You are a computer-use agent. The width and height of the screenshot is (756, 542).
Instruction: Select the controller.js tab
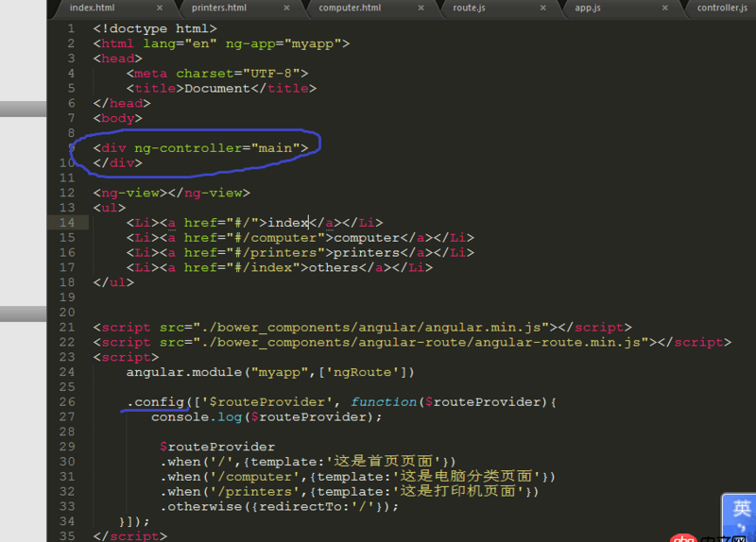pos(722,8)
